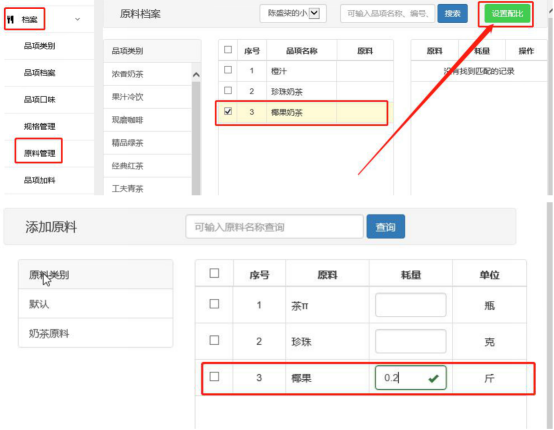554x430 pixels.
Task: Click the green checkmark in 椰果 amount field
Action: click(433, 378)
